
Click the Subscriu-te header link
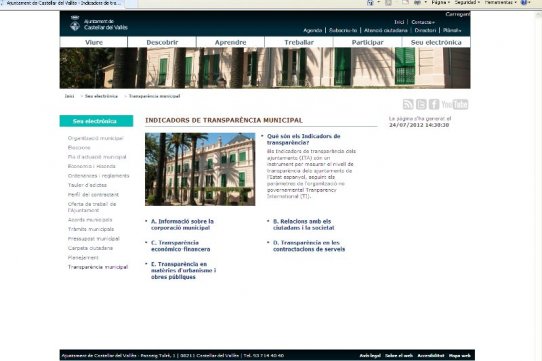343,30
